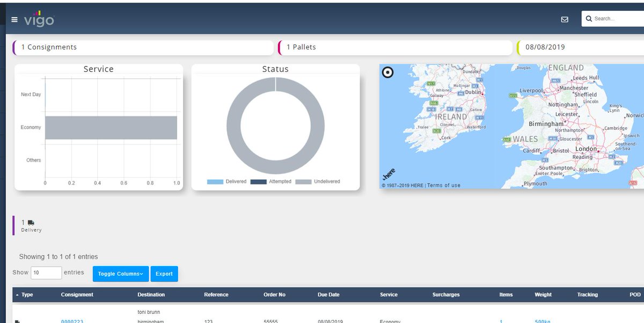Click the POD column header
Viewport: 644px width, 323px height.
(635, 295)
